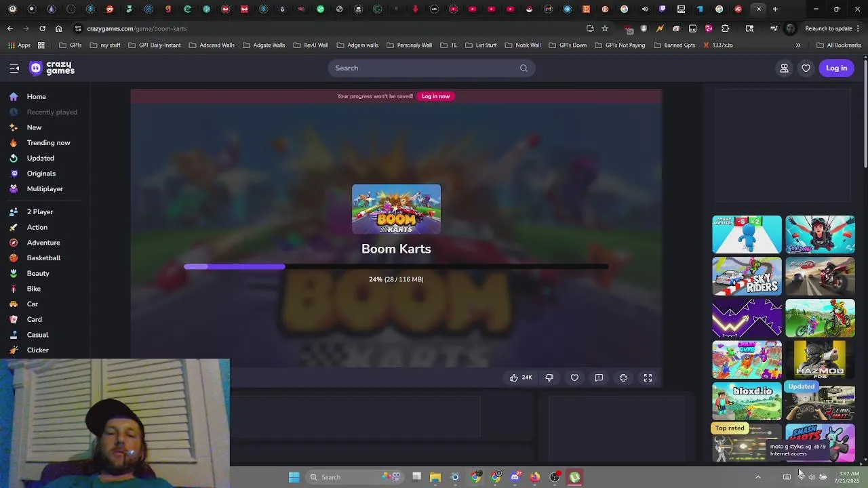
Task: Open the 1337x.to bookmark
Action: pos(717,45)
